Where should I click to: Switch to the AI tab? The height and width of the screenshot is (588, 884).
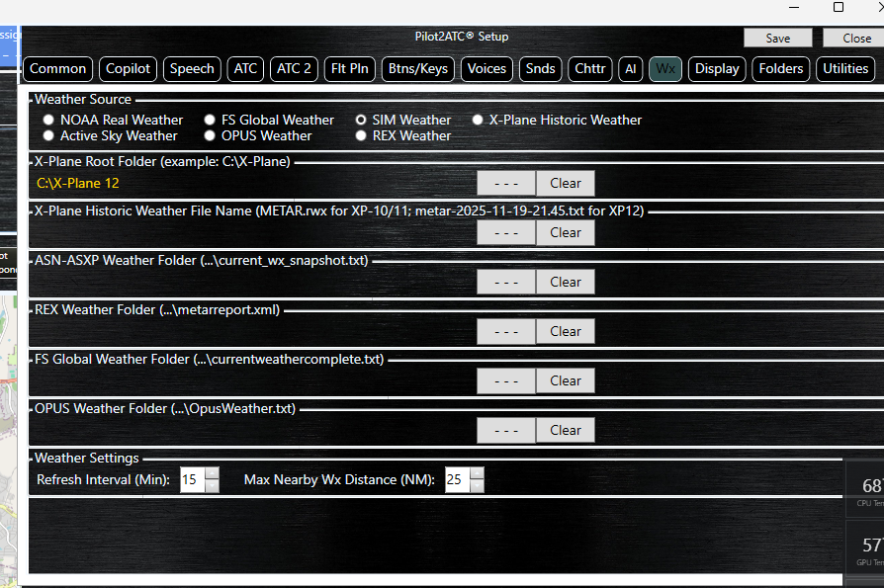[x=630, y=69]
